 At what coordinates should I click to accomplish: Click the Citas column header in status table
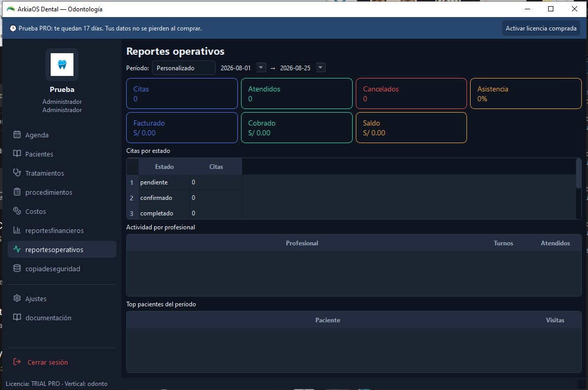(x=216, y=167)
